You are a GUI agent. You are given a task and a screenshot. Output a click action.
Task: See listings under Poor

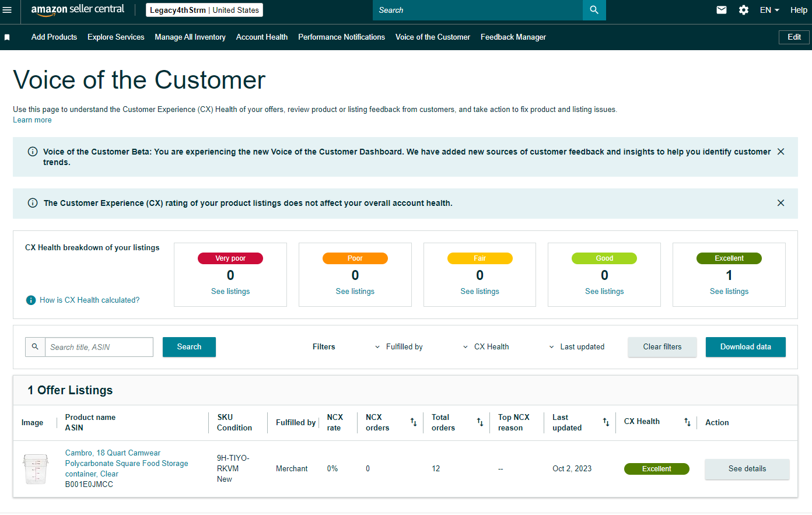pos(355,292)
